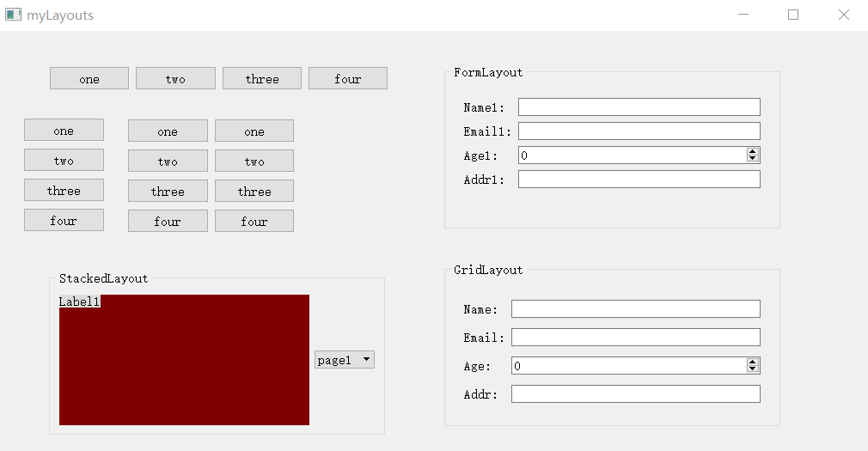The image size is (868, 451).
Task: Click the GridLayout group title
Action: pyautogui.click(x=488, y=270)
